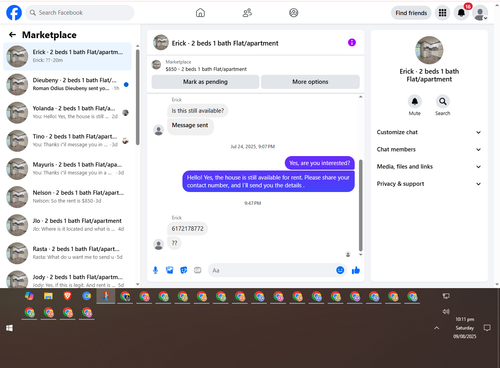Open Jlo conversation in list
500x368 pixels.
[67, 225]
